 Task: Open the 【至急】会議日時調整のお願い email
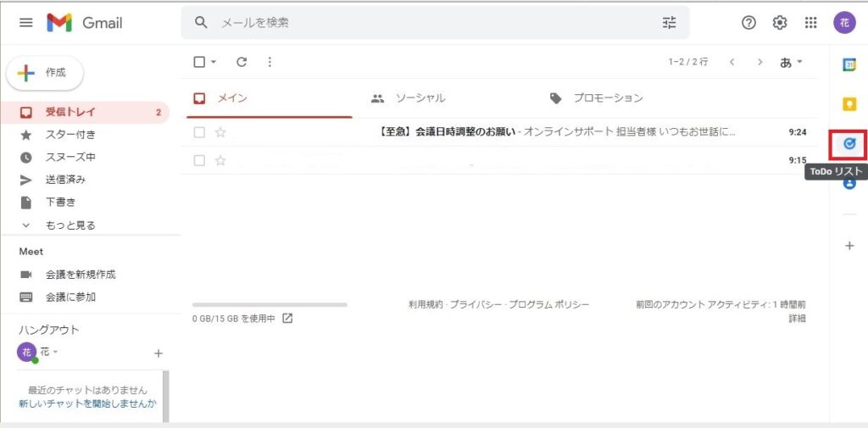click(x=500, y=132)
